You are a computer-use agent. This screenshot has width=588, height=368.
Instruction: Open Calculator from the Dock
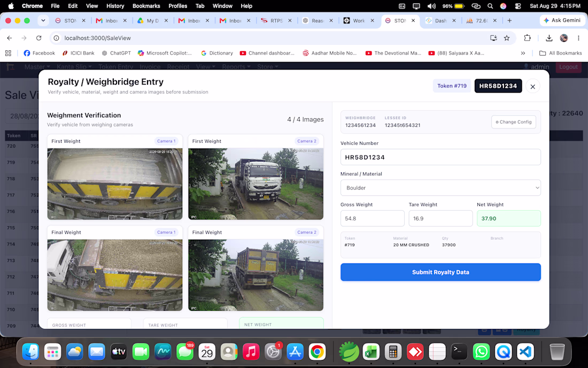(393, 352)
